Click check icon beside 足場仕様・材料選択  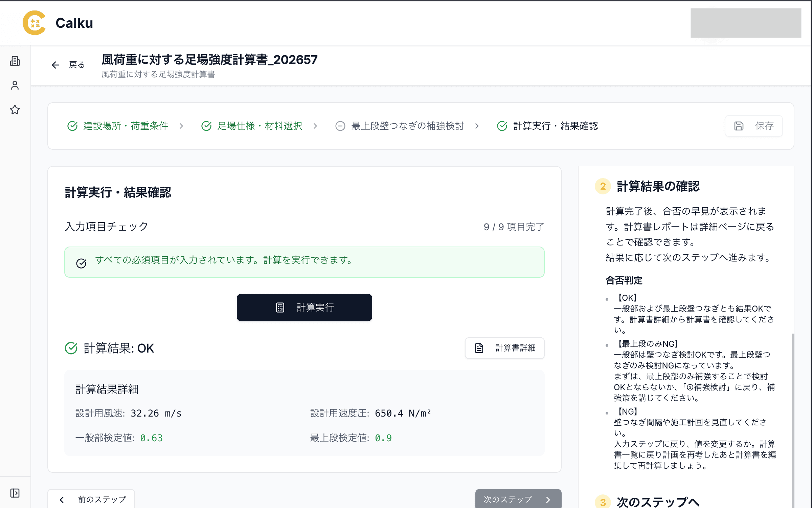pos(206,126)
